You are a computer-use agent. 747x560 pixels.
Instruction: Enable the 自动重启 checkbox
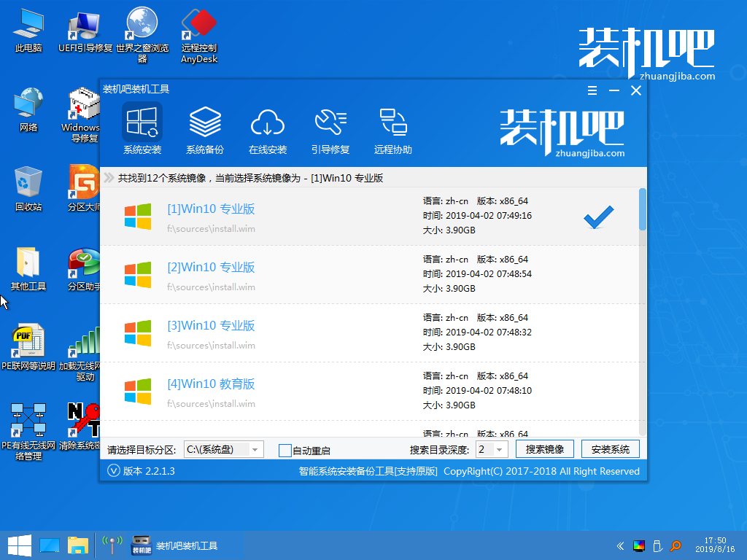285,451
